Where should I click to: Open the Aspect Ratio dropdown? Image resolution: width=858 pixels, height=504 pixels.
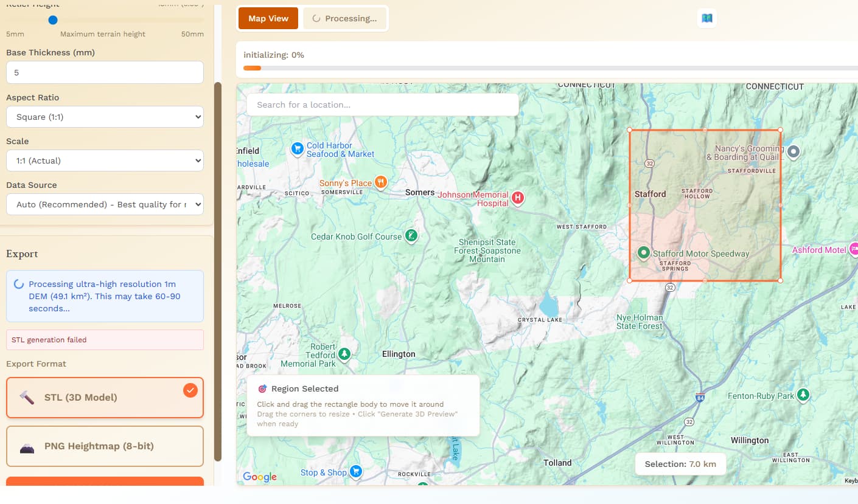point(105,117)
